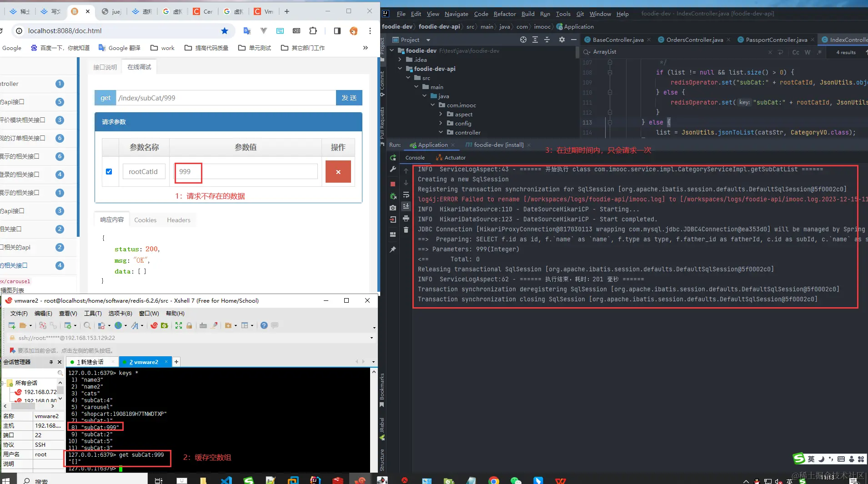Image resolution: width=868 pixels, height=484 pixels.
Task: Expand the config package node
Action: coord(441,123)
